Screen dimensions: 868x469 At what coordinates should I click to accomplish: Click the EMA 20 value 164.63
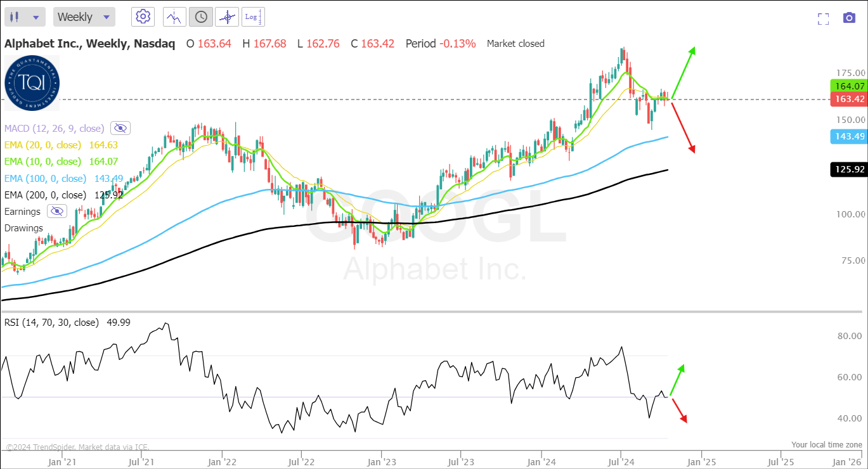click(x=105, y=145)
